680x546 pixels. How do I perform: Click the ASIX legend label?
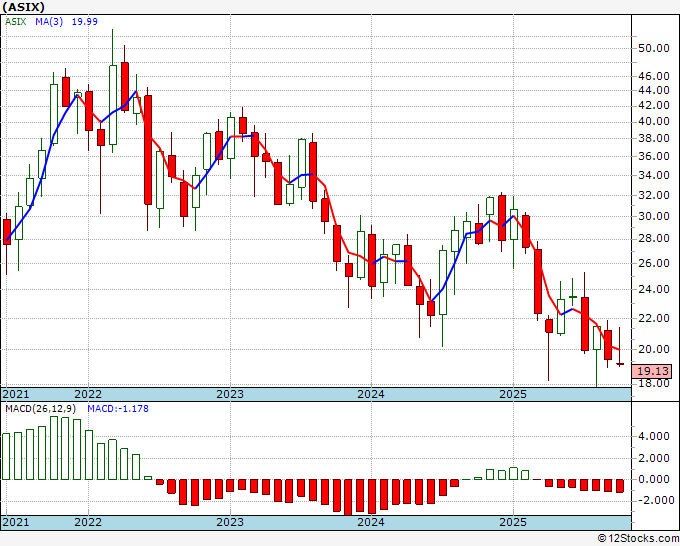pyautogui.click(x=16, y=21)
